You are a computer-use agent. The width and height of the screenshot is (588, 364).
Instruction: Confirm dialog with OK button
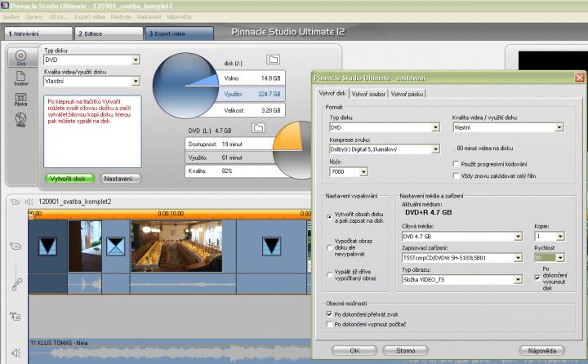pyautogui.click(x=354, y=350)
